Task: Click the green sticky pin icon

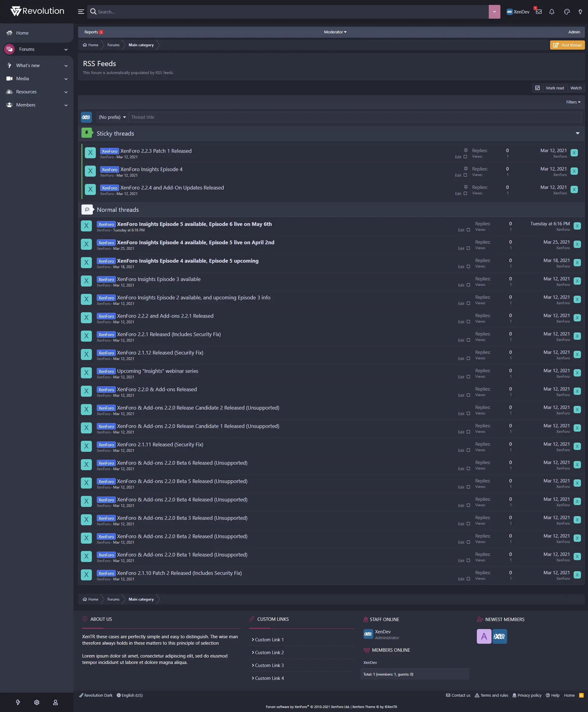Action: coord(87,133)
